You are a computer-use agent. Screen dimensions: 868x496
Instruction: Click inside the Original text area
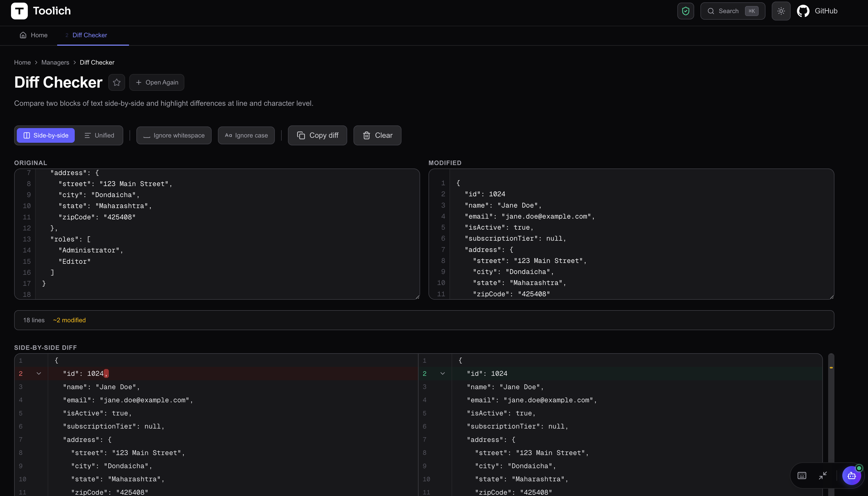(x=217, y=234)
